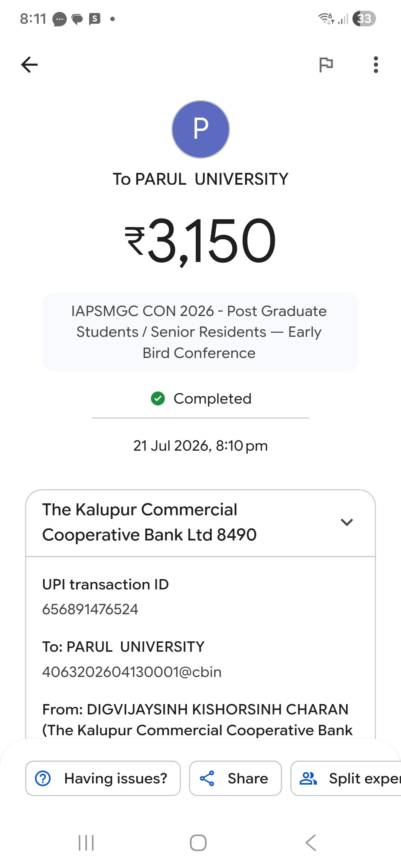Tap the IAPSMGC CON 2026 payment note
Image resolution: width=401 pixels, height=868 pixels.
200,332
